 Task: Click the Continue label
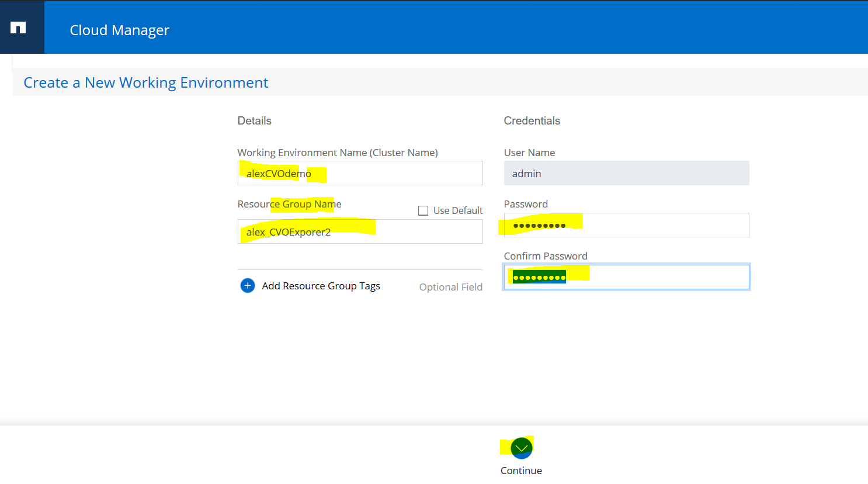point(522,471)
